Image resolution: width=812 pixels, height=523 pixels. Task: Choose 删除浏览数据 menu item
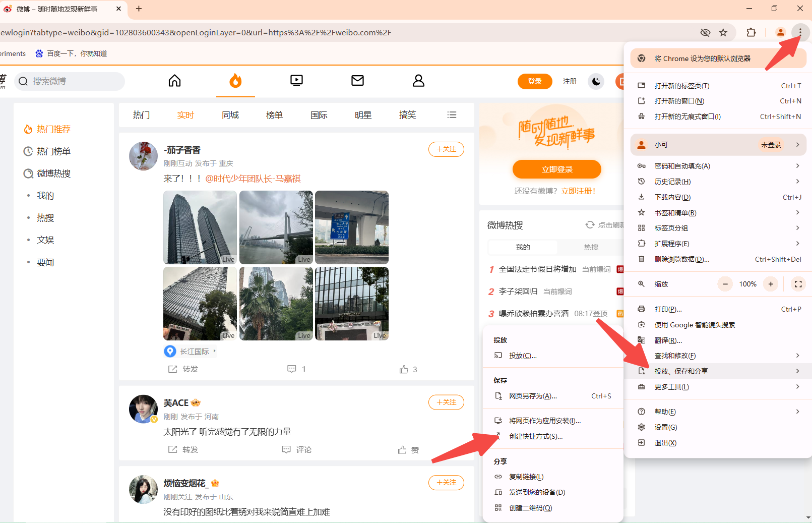point(718,259)
